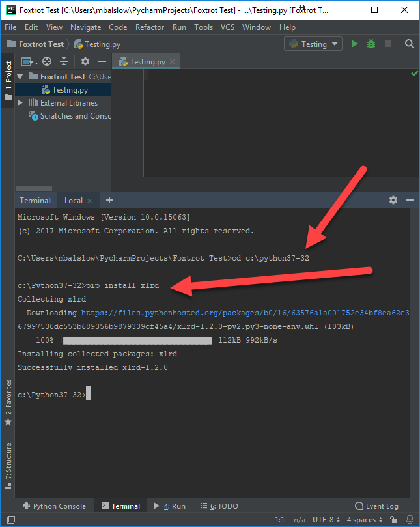Click the terminal prompt c:\Python37-32>
The height and width of the screenshot is (527, 420).
51,395
